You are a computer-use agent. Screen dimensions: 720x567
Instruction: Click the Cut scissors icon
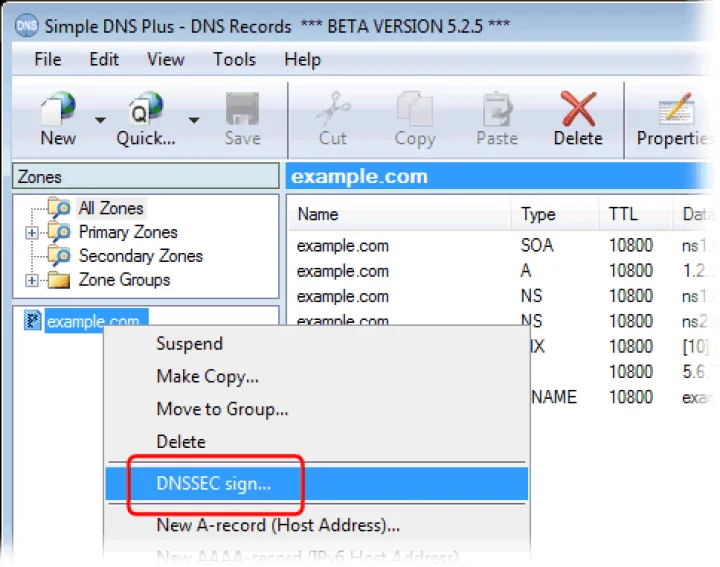[x=332, y=108]
